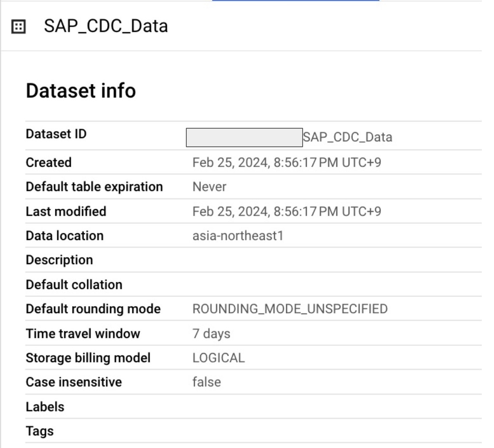Click the 'Data location' label
The image size is (494, 448).
[x=65, y=236]
